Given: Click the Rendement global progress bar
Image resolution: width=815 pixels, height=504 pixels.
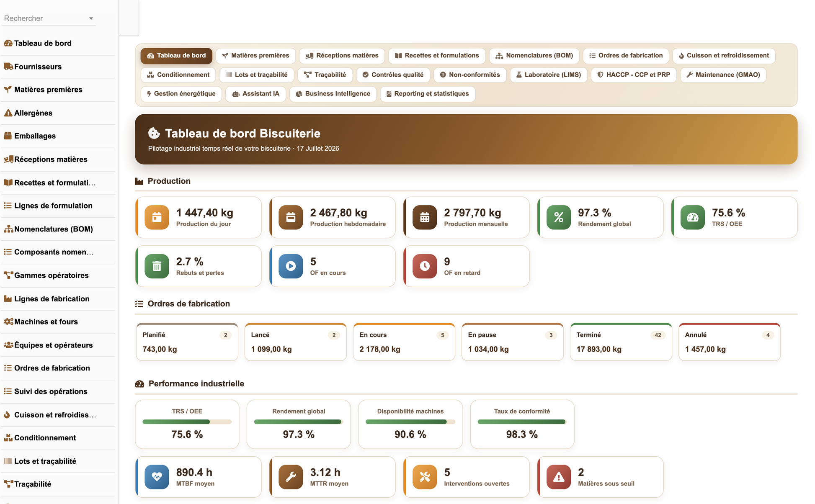Looking at the screenshot, I should click(x=299, y=422).
